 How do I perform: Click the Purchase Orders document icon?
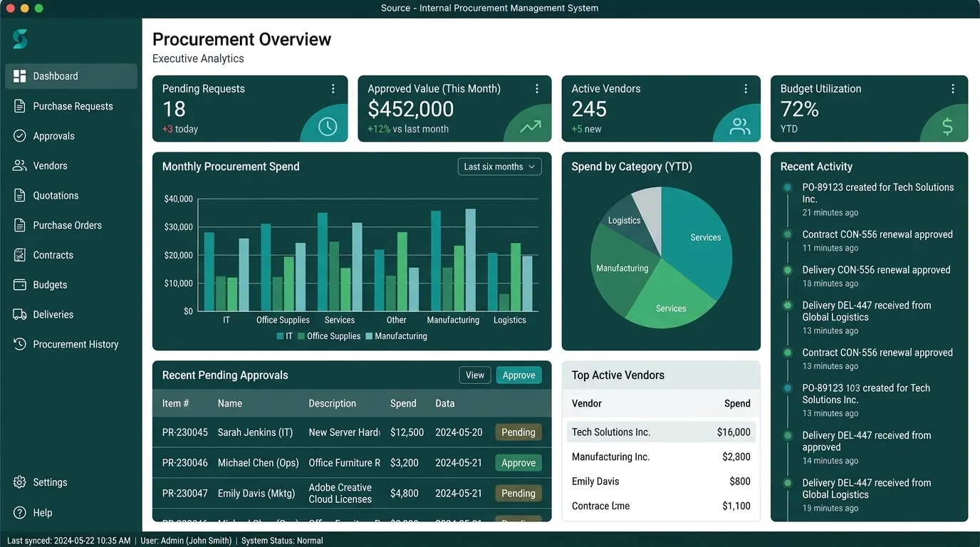coord(20,225)
